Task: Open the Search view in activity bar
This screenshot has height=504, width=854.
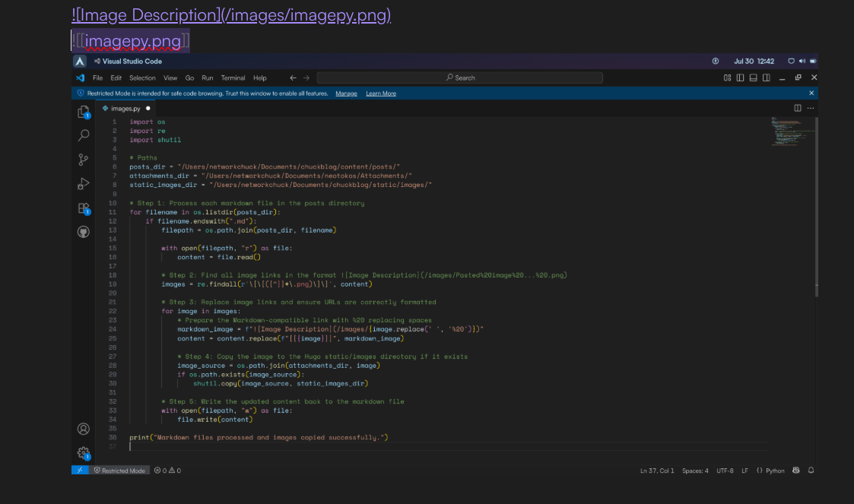Action: pos(84,135)
